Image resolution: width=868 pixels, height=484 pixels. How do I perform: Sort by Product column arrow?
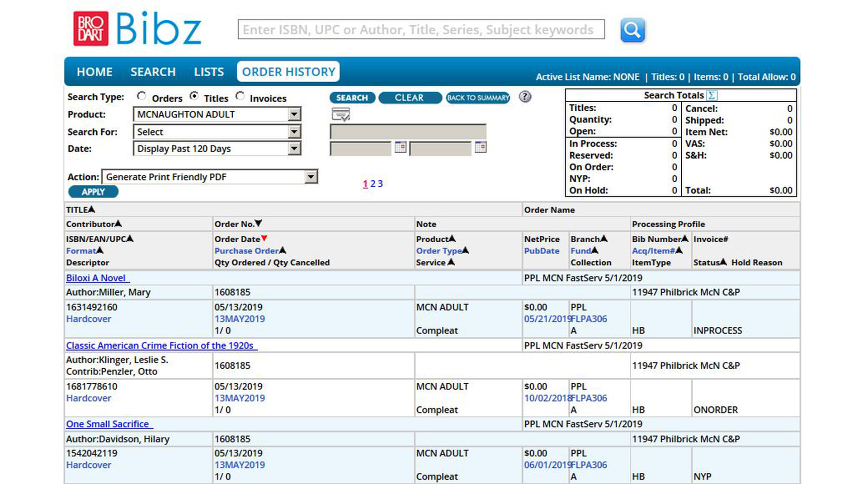tap(452, 238)
